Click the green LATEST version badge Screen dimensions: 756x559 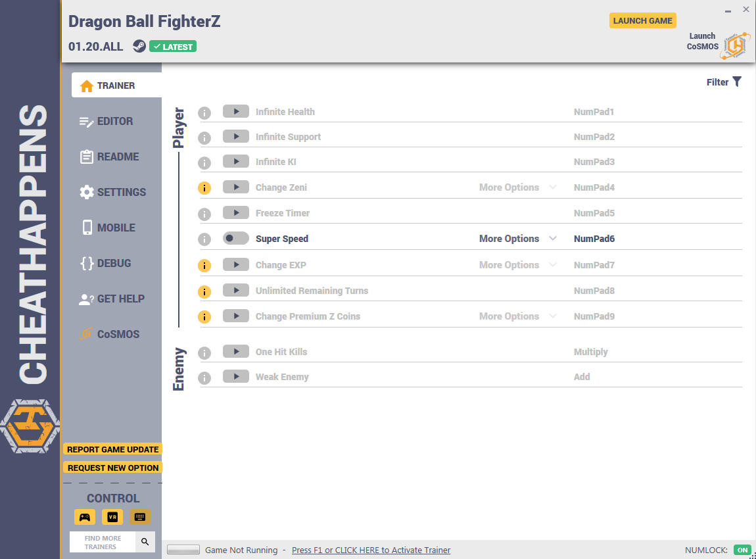(x=173, y=46)
